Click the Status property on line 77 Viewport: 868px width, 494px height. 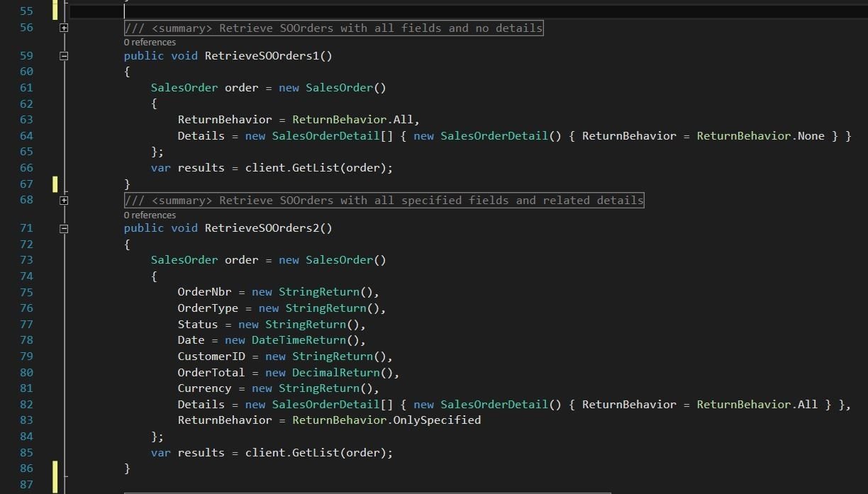click(x=198, y=324)
